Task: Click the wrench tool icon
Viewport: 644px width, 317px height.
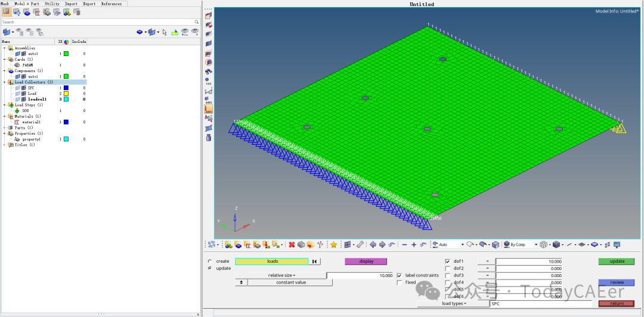Action: (x=360, y=245)
